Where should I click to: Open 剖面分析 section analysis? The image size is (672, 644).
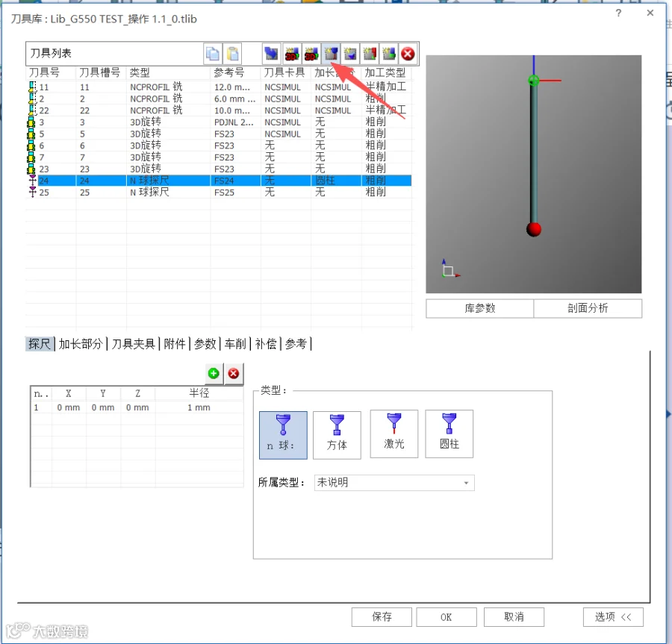588,308
